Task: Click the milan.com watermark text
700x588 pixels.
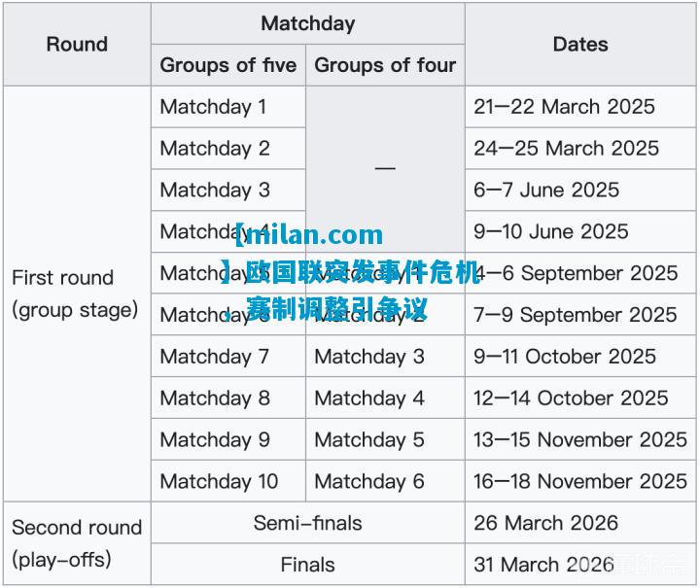Action: (x=309, y=234)
